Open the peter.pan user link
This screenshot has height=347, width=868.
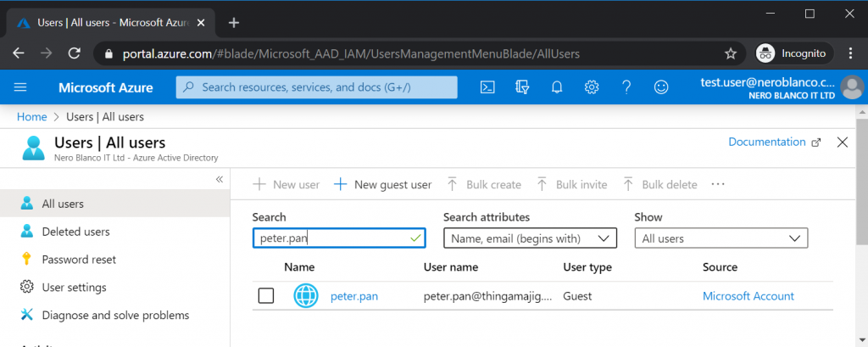pyautogui.click(x=354, y=297)
